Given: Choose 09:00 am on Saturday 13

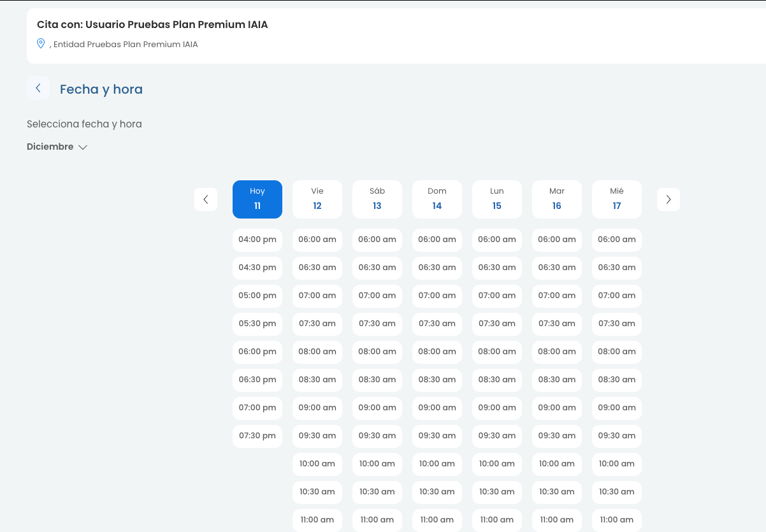Looking at the screenshot, I should pyautogui.click(x=377, y=408).
